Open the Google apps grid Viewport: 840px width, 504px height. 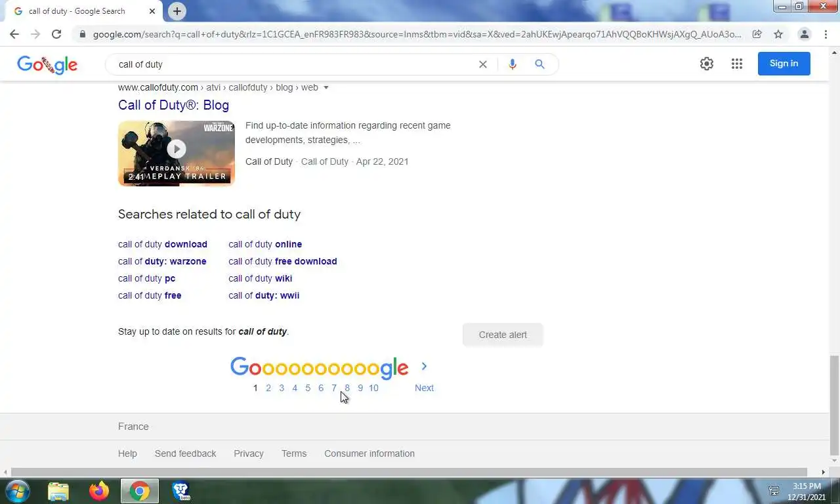(737, 64)
